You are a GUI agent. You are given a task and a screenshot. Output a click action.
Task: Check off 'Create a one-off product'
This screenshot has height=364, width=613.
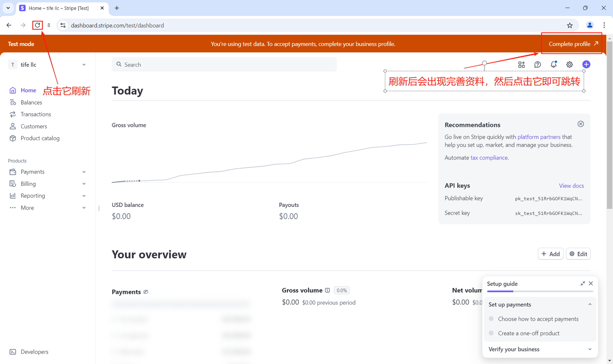click(492, 333)
